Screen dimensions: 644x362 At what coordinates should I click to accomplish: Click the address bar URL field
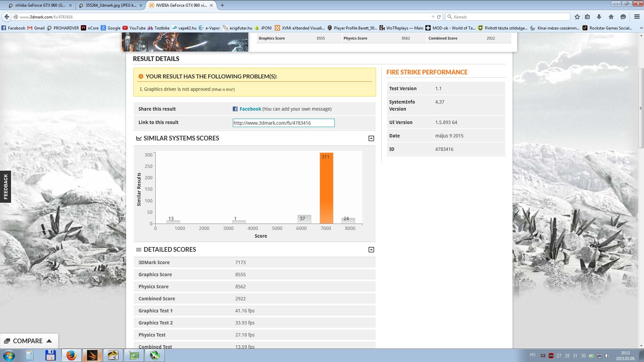coord(221,17)
